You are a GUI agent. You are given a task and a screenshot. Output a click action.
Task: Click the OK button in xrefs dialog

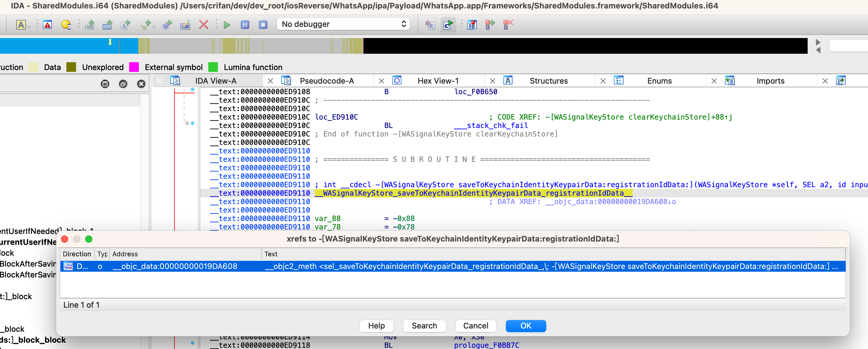526,326
